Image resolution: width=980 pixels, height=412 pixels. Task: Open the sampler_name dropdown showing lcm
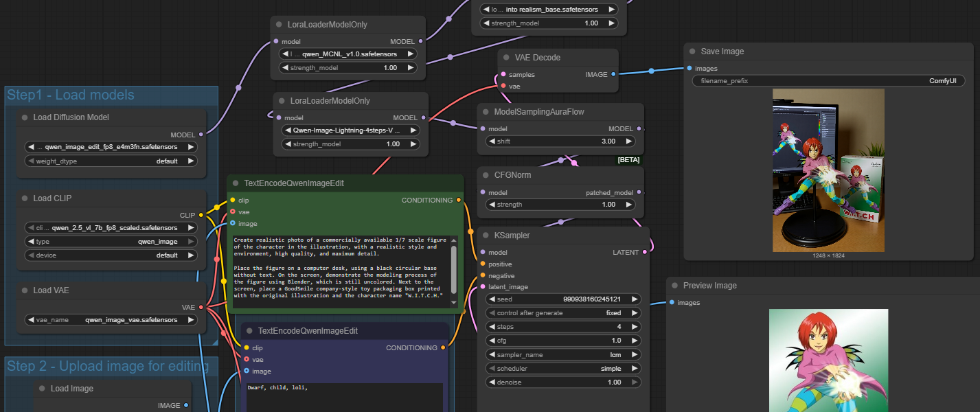563,354
